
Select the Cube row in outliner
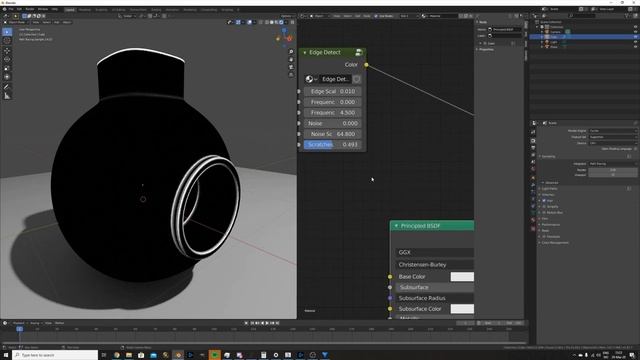[584, 37]
